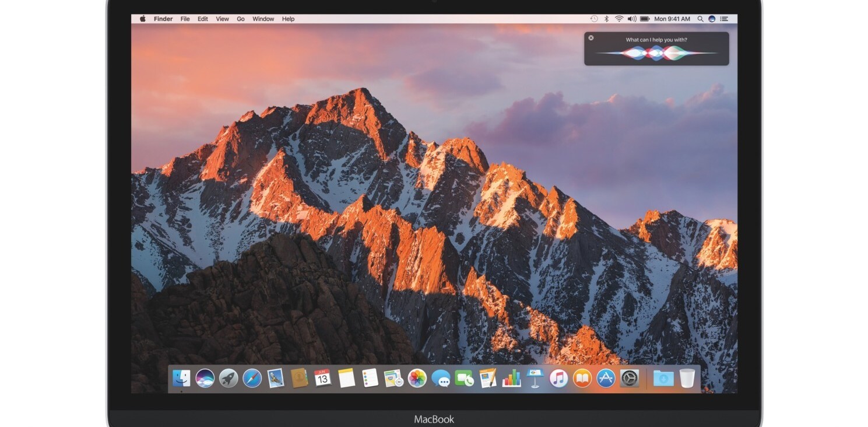
Task: Open the Calendar app in dock
Action: 322,378
